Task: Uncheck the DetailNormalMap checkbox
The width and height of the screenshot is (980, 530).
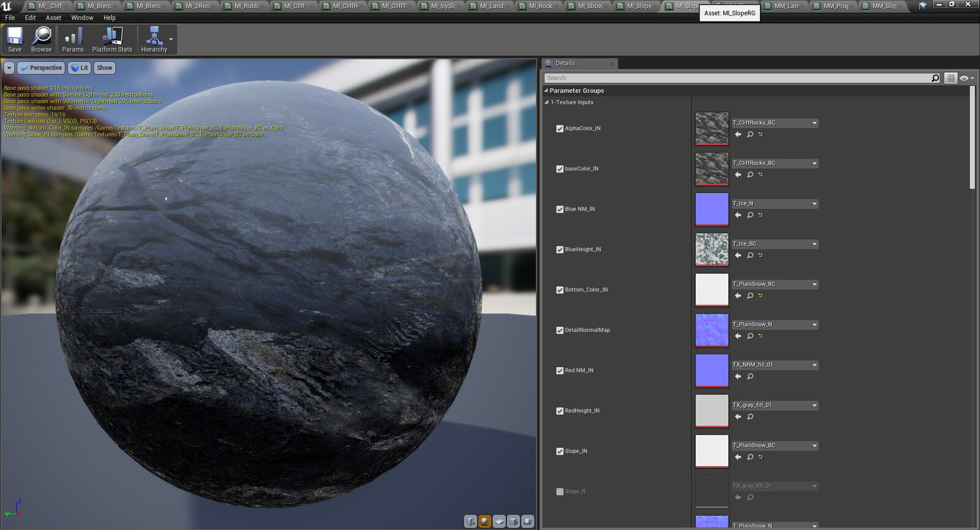Action: click(x=560, y=330)
